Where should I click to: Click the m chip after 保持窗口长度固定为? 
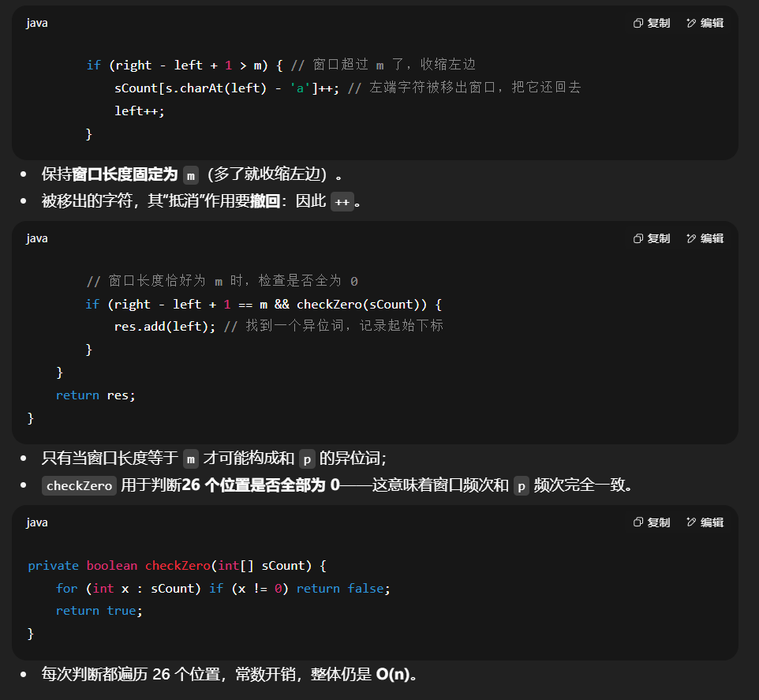click(x=190, y=174)
